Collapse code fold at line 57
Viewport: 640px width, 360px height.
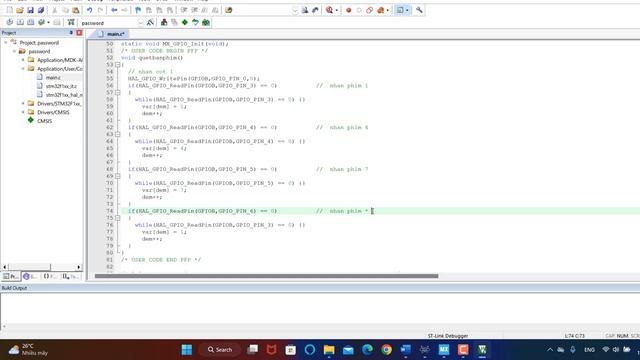pos(118,93)
